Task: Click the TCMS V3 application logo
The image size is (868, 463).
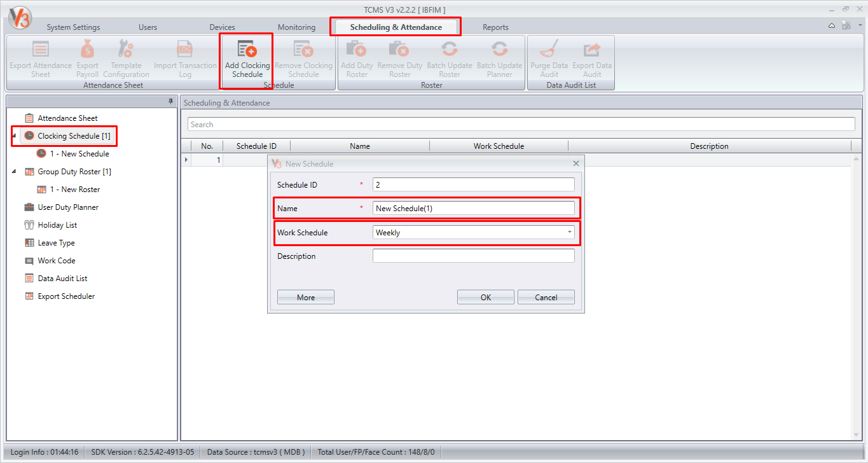Action: point(20,17)
